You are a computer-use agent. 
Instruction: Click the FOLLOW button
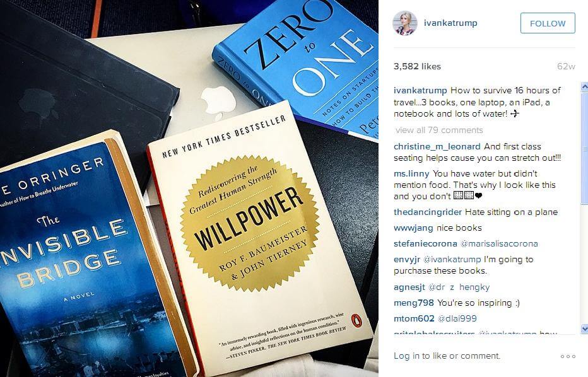pos(548,23)
